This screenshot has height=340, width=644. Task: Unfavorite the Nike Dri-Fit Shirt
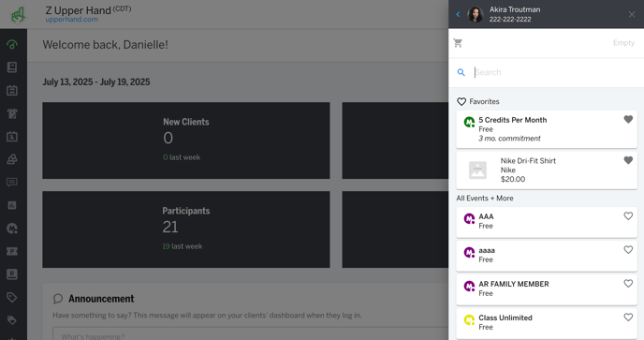click(628, 160)
